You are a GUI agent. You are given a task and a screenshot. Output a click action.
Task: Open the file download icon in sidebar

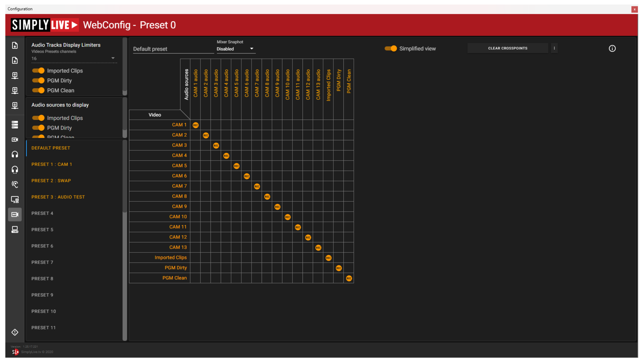(15, 61)
